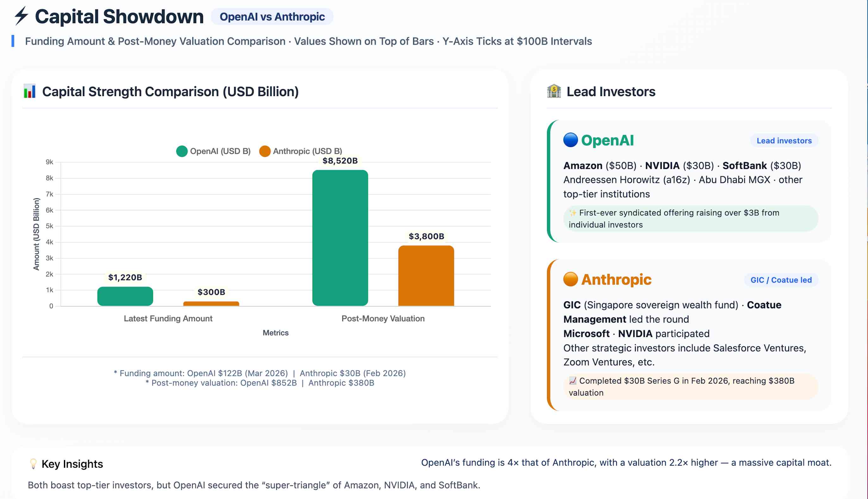Viewport: 868px width, 499px height.
Task: Click the orange circle icon next to Anthropic
Action: pos(570,279)
